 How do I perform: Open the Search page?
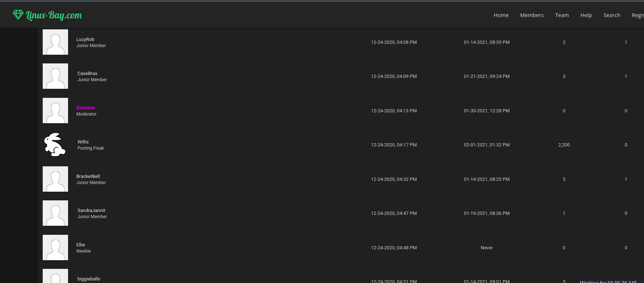coord(612,15)
